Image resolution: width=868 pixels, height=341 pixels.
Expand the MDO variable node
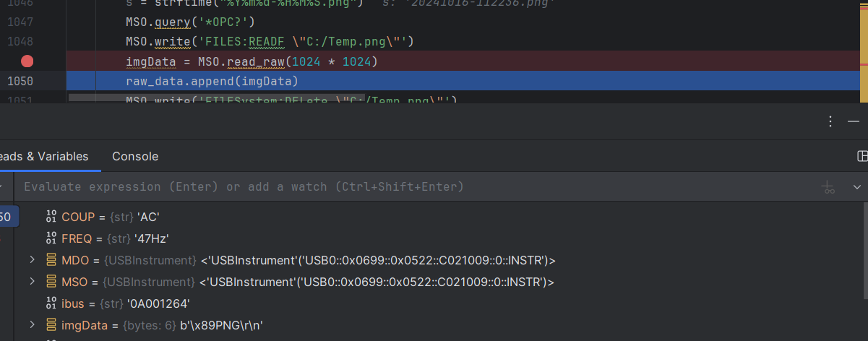point(32,260)
